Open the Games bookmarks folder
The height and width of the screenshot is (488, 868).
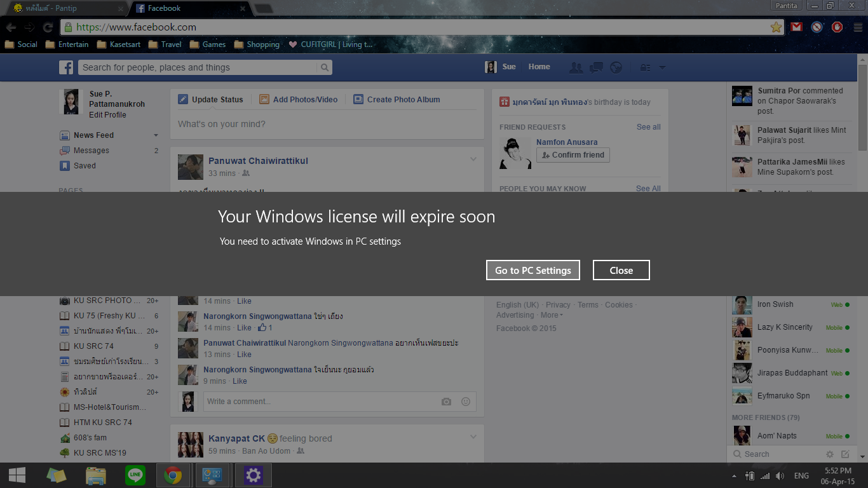(x=207, y=44)
